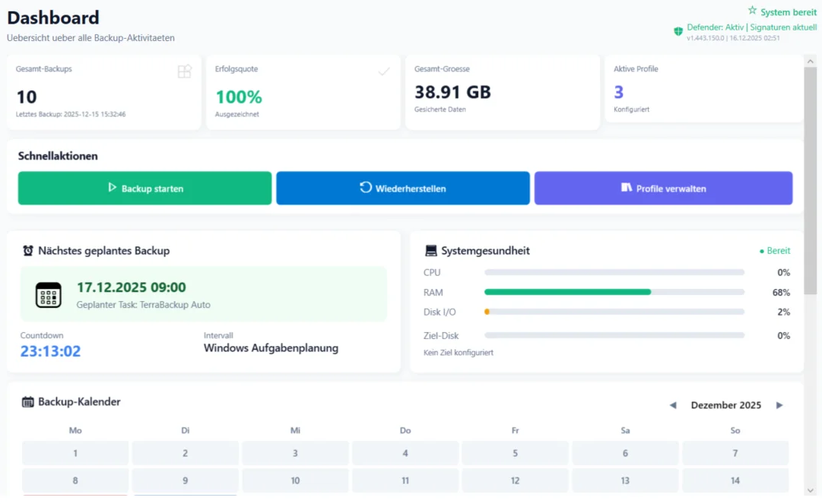Click the countdown timer 23:13:02
Image resolution: width=822 pixels, height=504 pixels.
(x=50, y=351)
